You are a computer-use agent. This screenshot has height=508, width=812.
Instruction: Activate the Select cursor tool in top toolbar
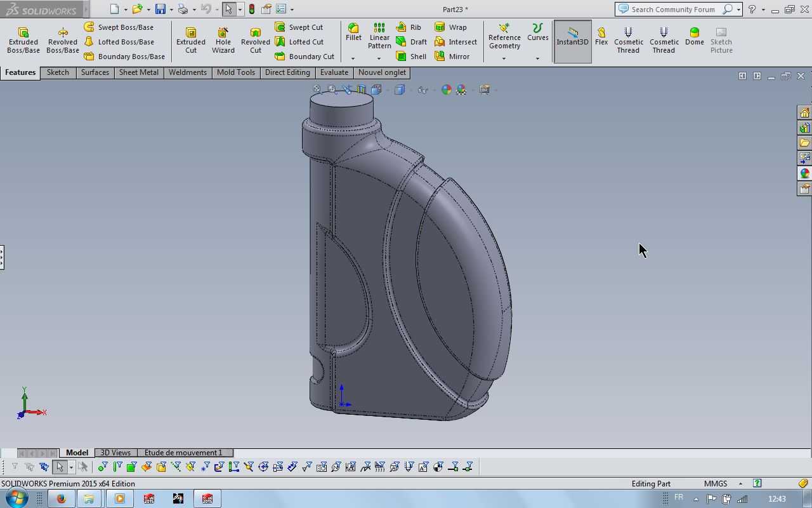click(x=228, y=10)
